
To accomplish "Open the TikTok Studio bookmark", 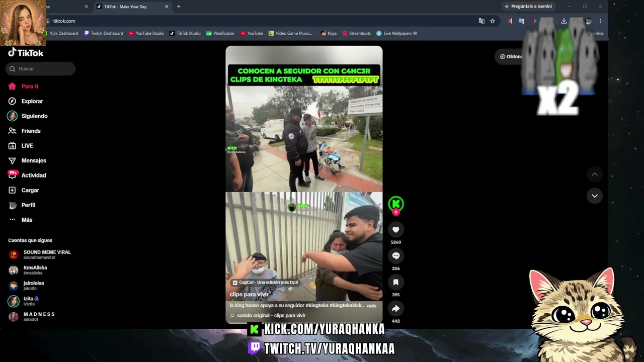I will tap(185, 33).
